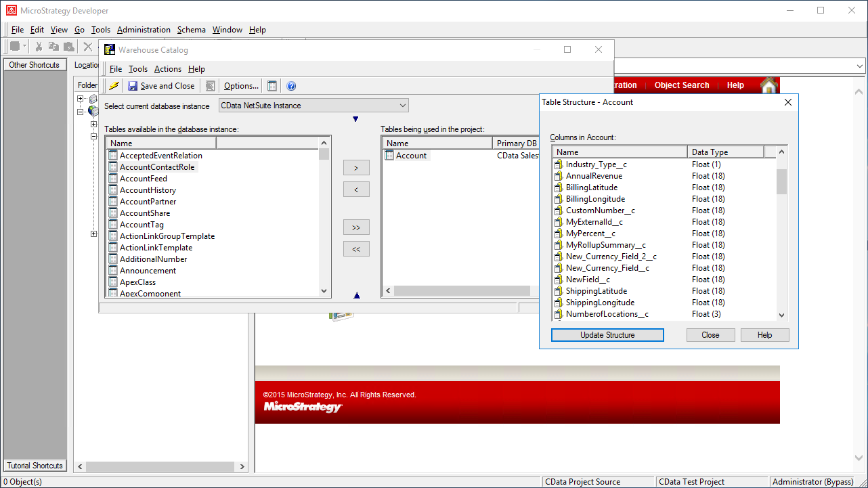868x488 pixels.
Task: Open the Actions menu in Warehouse Catalog
Action: pyautogui.click(x=167, y=68)
